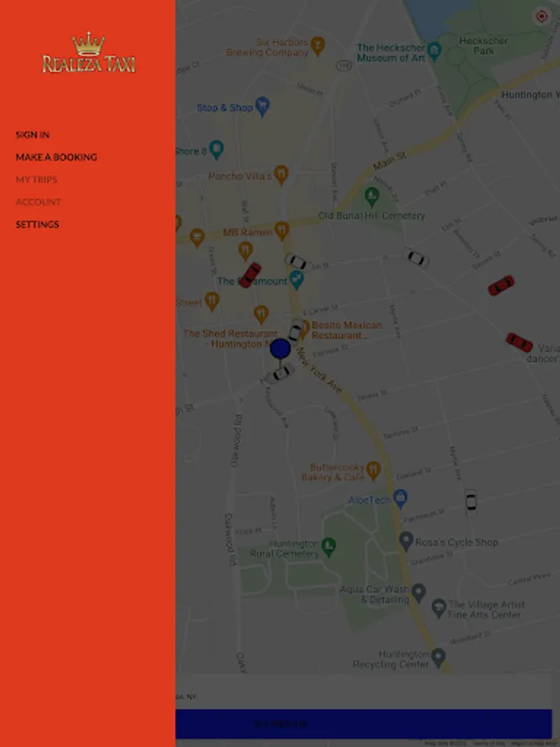Viewport: 560px width, 747px height.
Task: Click the Main St road label
Action: (x=390, y=160)
